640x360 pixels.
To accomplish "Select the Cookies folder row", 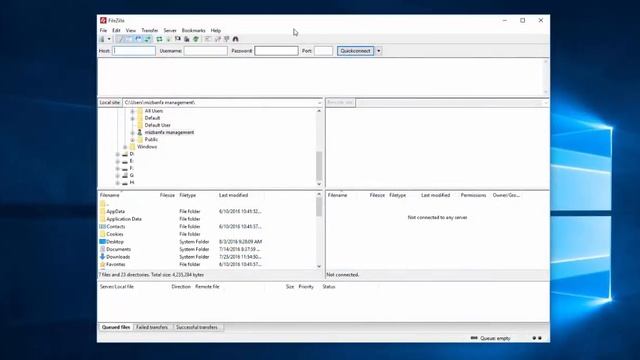I will tap(207, 234).
